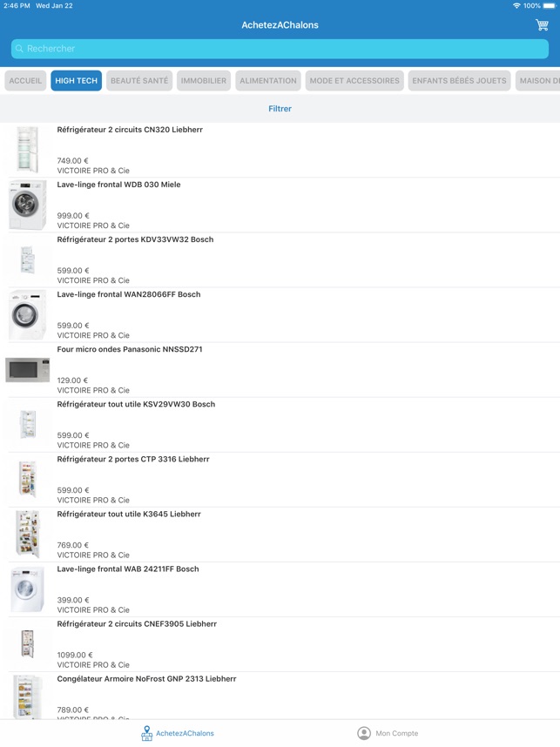Image resolution: width=560 pixels, height=747 pixels.
Task: Open the Enfants Bébés Jouets tab
Action: tap(459, 81)
